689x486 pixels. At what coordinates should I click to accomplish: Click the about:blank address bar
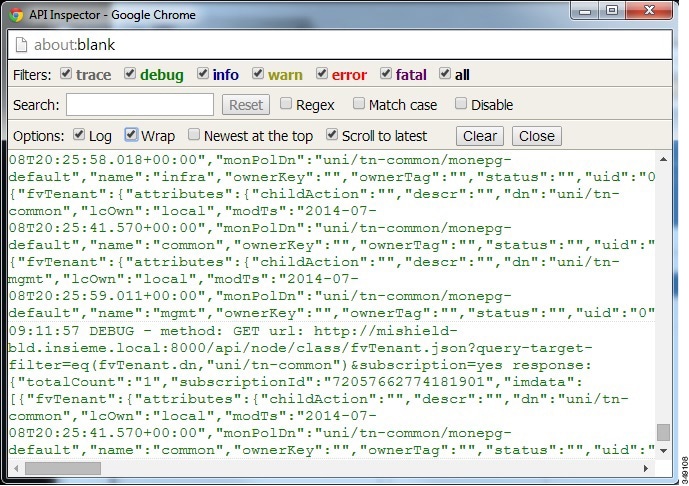(x=340, y=45)
